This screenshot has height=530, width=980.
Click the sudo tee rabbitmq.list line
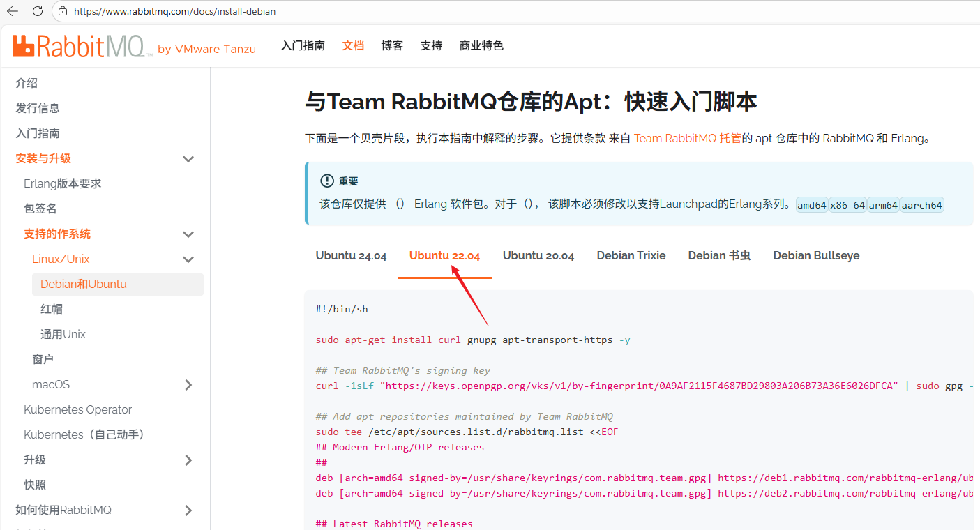click(x=467, y=432)
